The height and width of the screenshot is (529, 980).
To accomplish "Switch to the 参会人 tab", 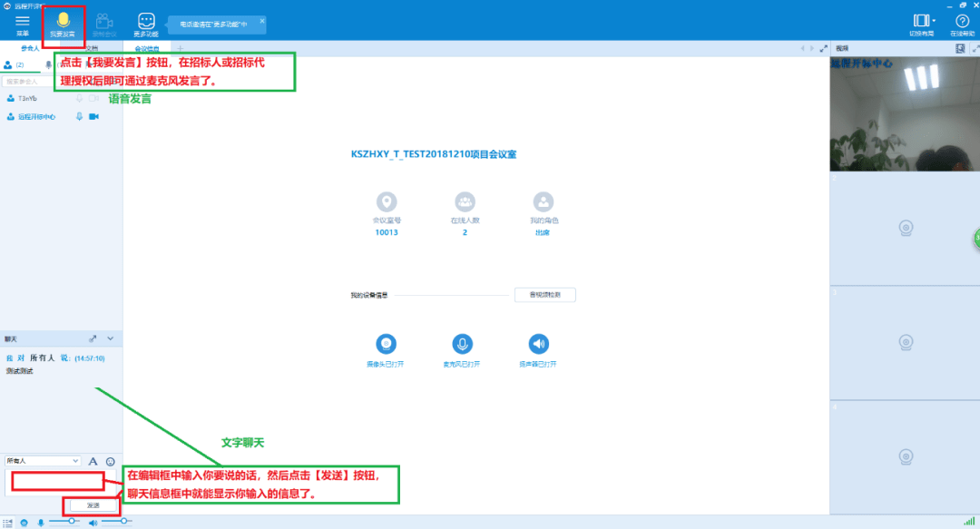I will pos(29,48).
